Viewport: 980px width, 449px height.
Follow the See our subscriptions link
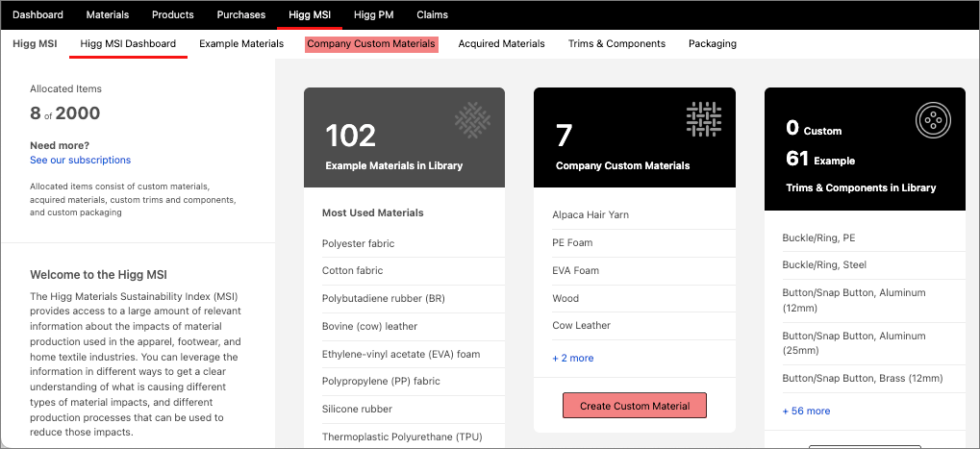pos(81,160)
